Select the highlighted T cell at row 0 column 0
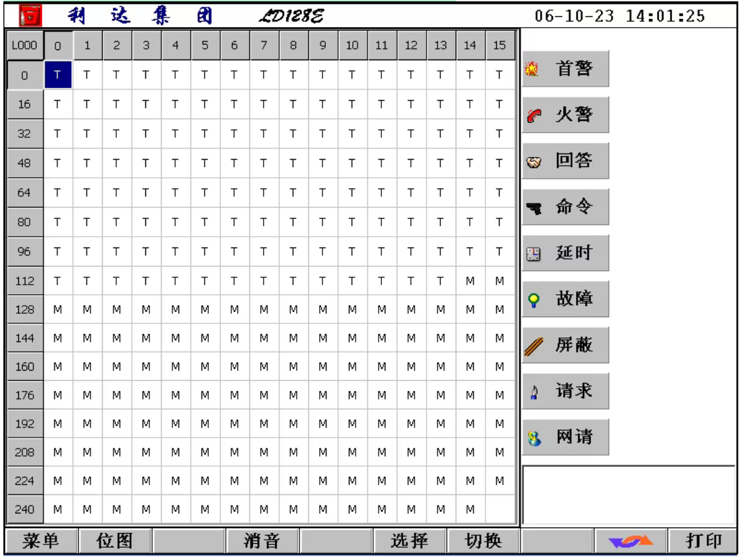Viewport: 745px width, 560px height. click(x=58, y=76)
